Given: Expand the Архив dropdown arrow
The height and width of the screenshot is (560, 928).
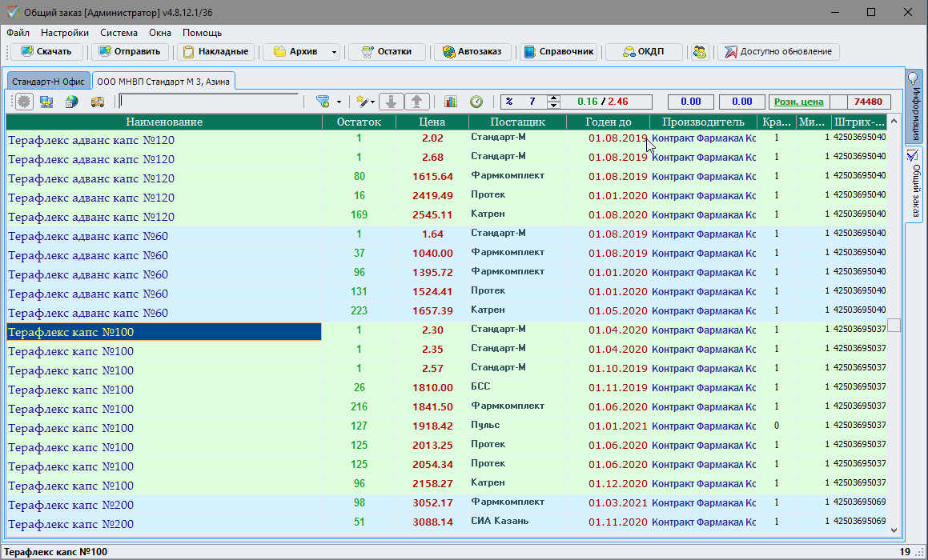Looking at the screenshot, I should coord(335,52).
